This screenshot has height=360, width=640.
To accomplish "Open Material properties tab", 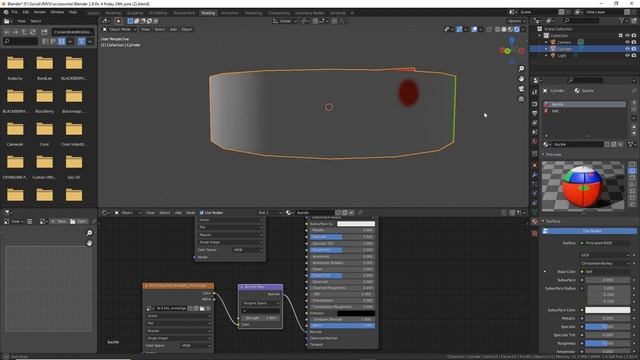I will [x=535, y=222].
